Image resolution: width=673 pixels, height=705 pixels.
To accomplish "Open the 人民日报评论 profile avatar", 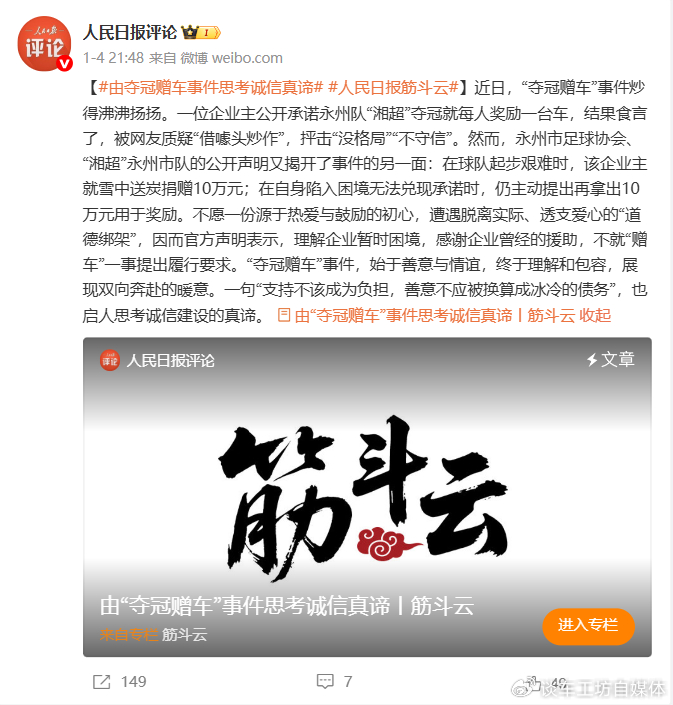I will (x=44, y=44).
